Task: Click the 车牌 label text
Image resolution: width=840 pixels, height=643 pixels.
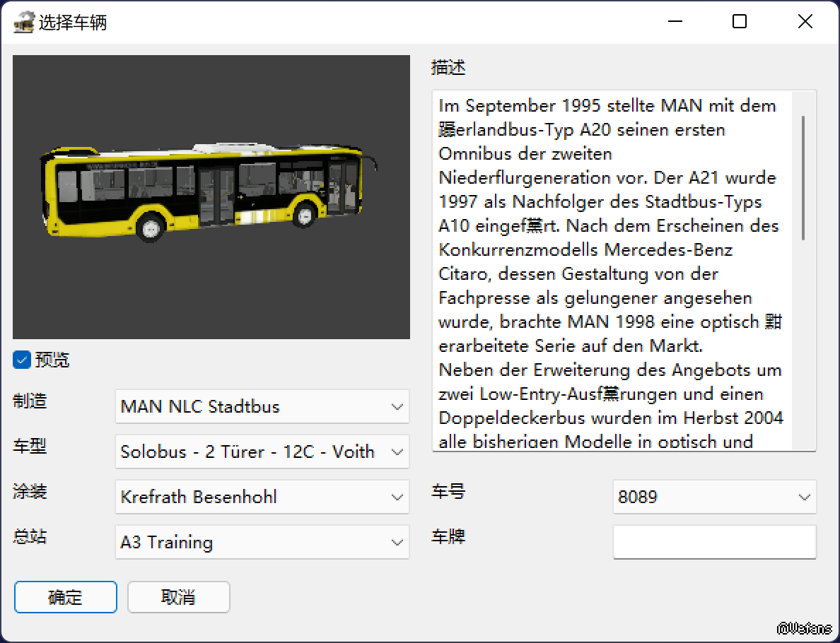Action: pyautogui.click(x=448, y=537)
